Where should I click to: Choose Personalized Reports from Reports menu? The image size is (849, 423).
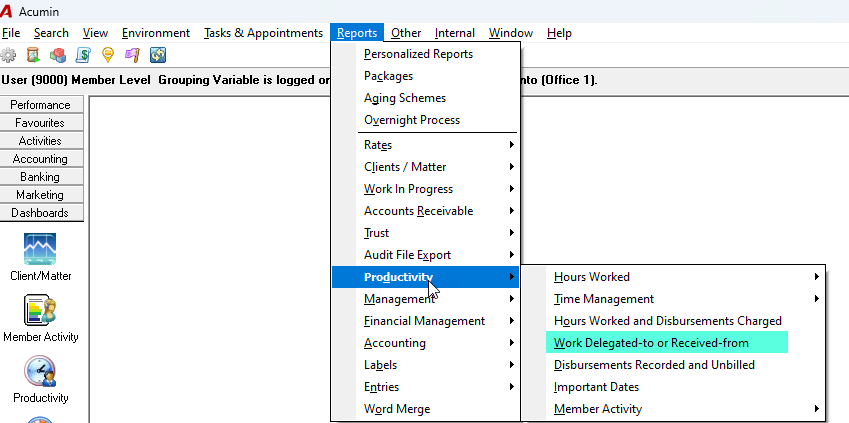pos(425,54)
